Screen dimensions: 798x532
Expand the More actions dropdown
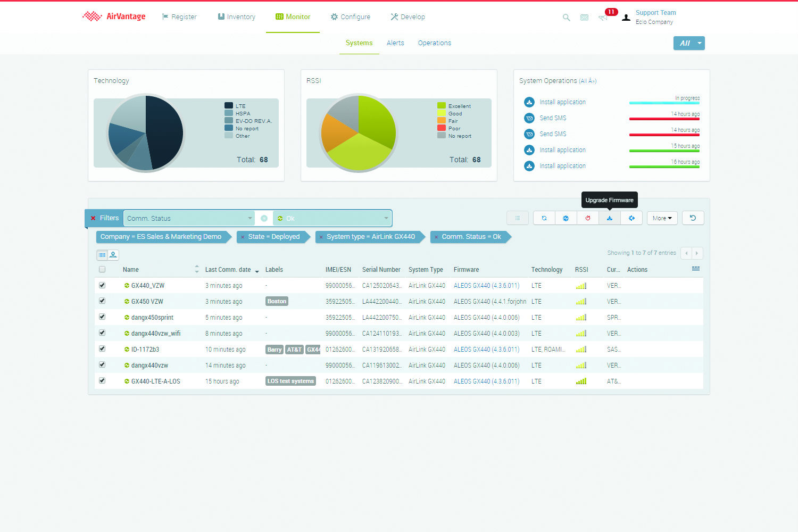click(662, 218)
